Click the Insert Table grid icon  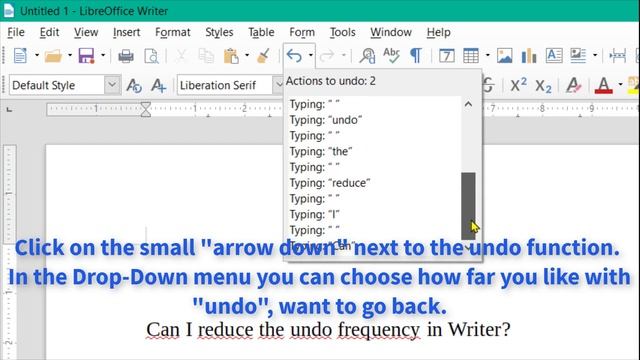[471, 56]
